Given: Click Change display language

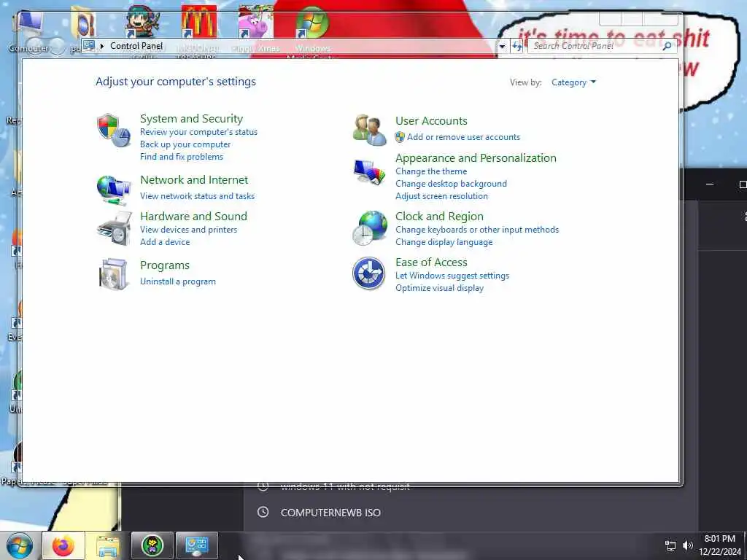Looking at the screenshot, I should point(444,242).
